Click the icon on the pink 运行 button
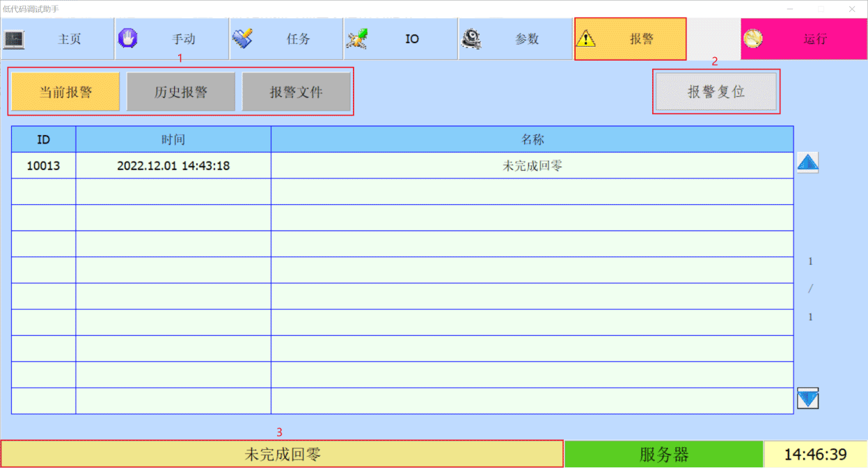 [752, 39]
